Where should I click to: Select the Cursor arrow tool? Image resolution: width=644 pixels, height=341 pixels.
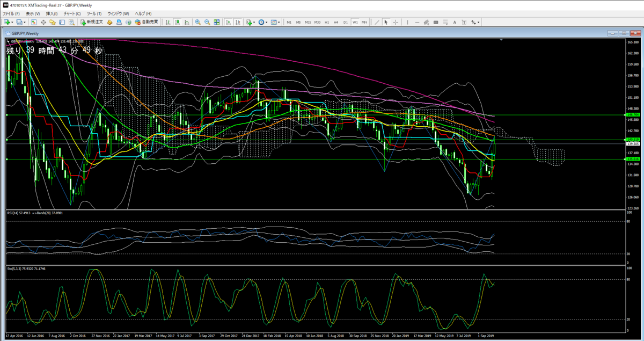[386, 22]
